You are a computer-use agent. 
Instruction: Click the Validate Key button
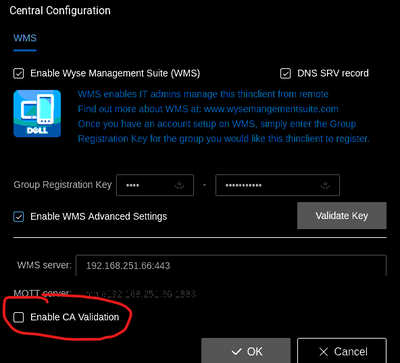(342, 216)
